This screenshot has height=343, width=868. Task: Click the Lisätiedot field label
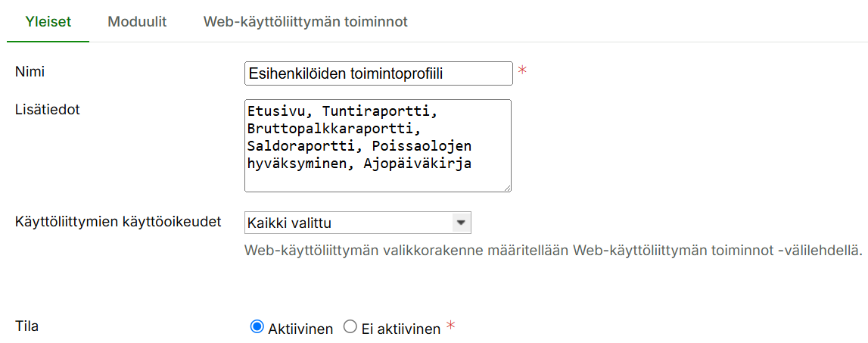[48, 109]
